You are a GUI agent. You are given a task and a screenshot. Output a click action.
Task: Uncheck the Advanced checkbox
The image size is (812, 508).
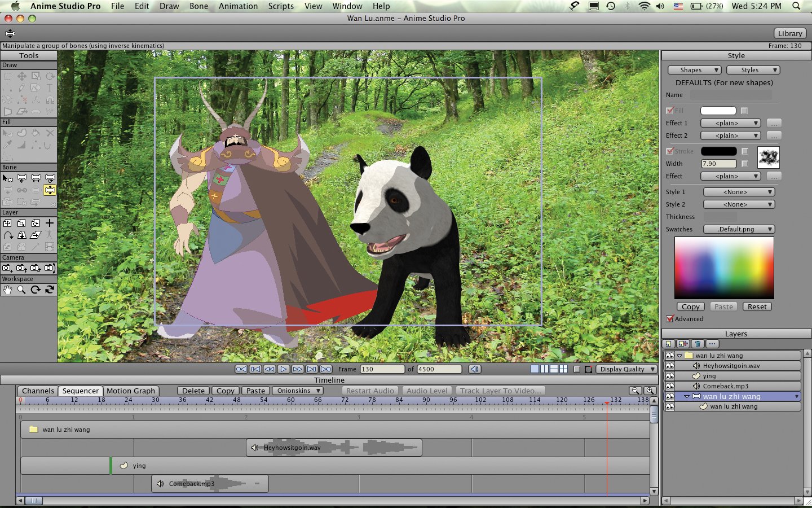(670, 319)
